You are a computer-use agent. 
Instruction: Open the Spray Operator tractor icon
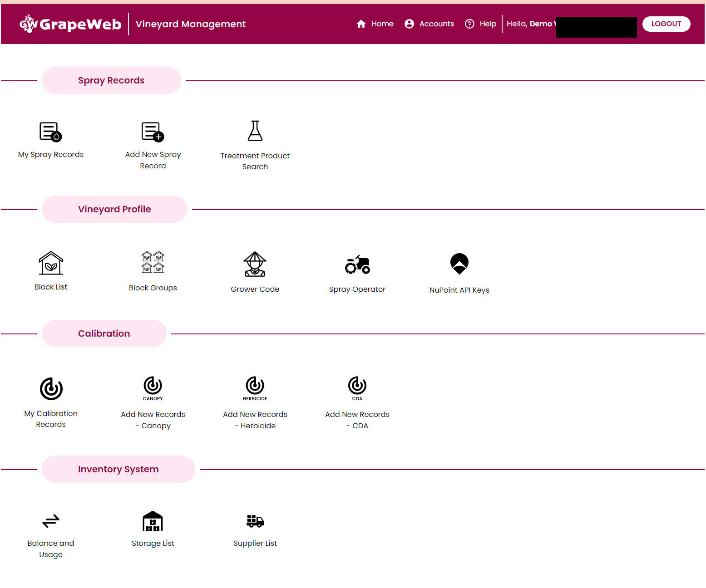click(357, 265)
